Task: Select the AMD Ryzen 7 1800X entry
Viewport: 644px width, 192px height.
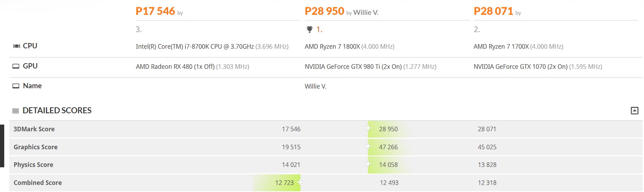Action: (332, 47)
